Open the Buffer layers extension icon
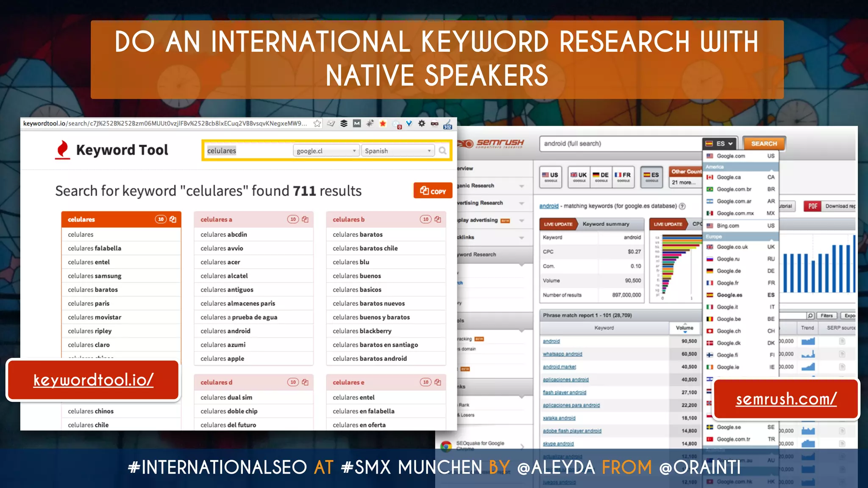868x488 pixels. 344,123
